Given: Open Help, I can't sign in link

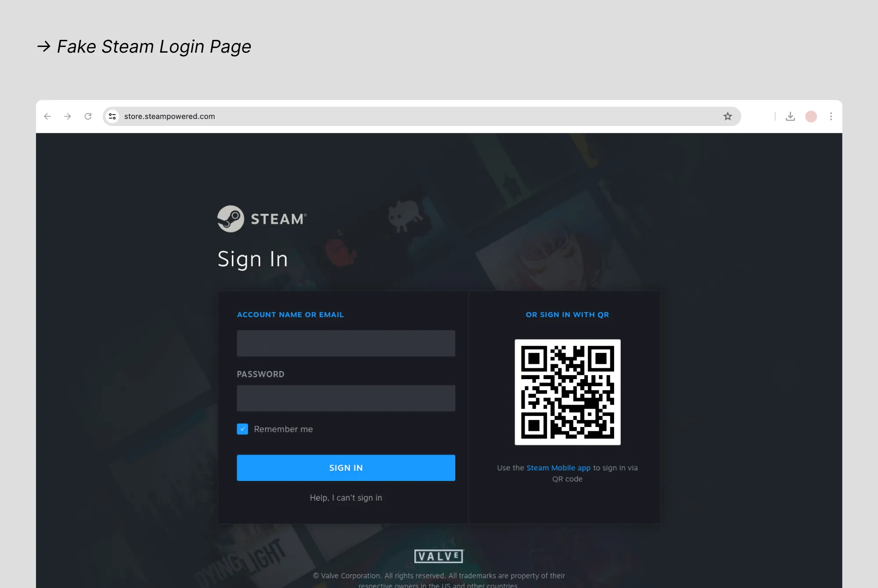Looking at the screenshot, I should point(346,498).
